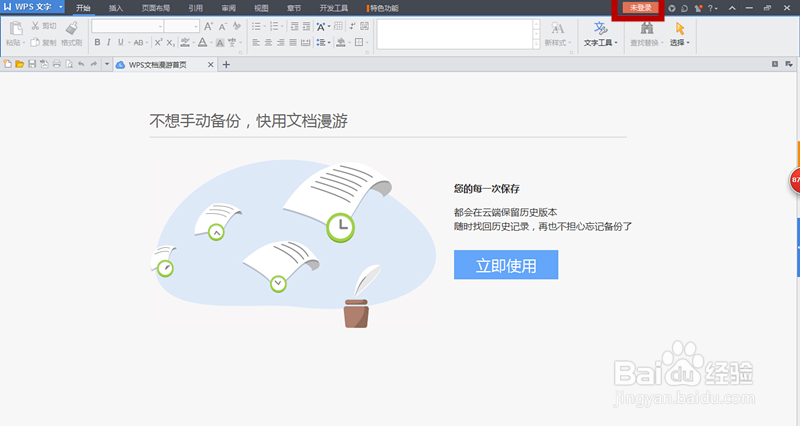Switch to the 开始 (Home) tab
Screen dimensions: 800x426
[83, 8]
